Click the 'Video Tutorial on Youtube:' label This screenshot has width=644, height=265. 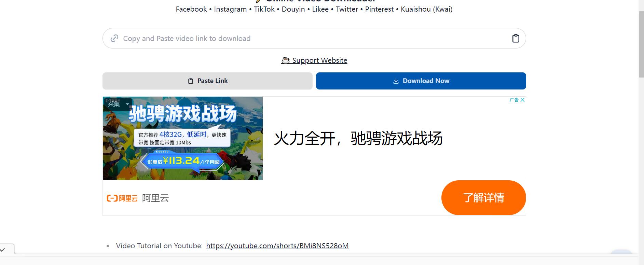[159, 246]
